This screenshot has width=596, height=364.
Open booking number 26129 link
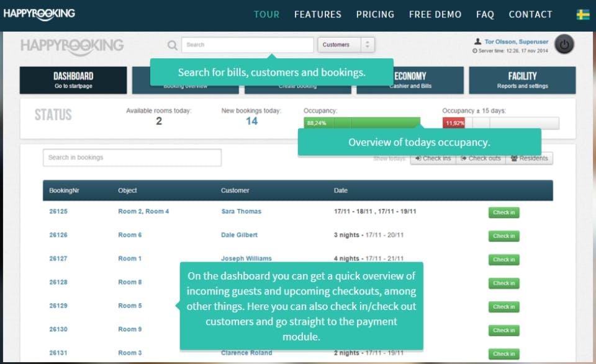58,306
